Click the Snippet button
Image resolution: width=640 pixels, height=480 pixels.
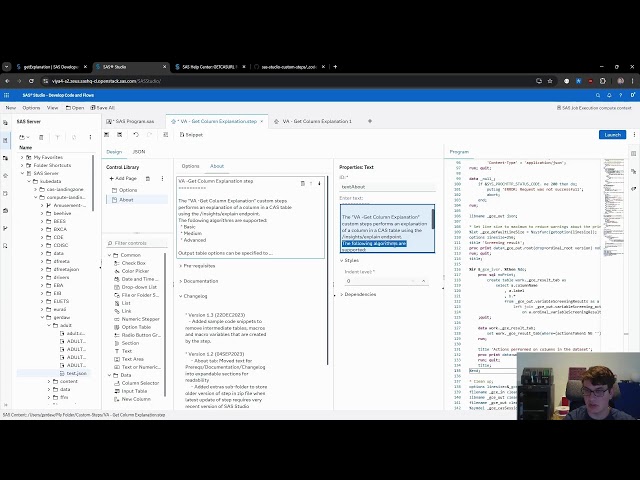pyautogui.click(x=191, y=135)
